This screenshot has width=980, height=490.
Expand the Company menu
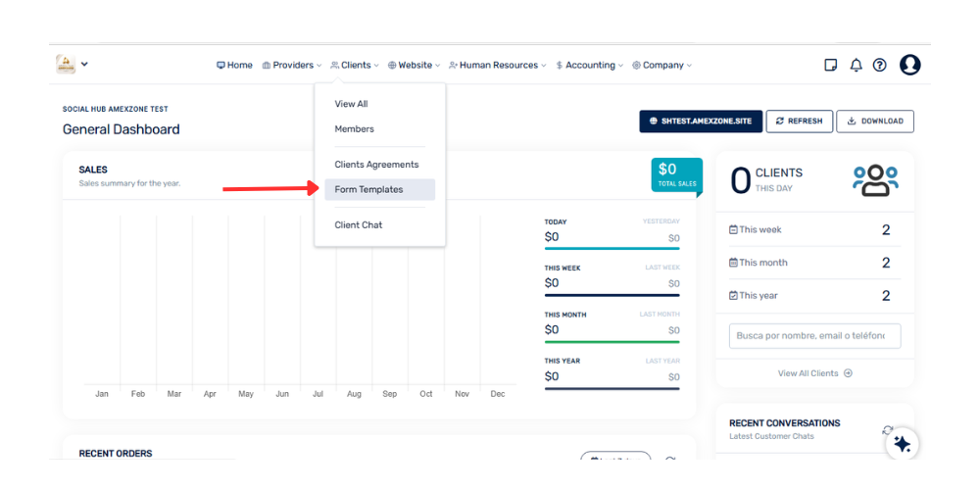coord(661,65)
